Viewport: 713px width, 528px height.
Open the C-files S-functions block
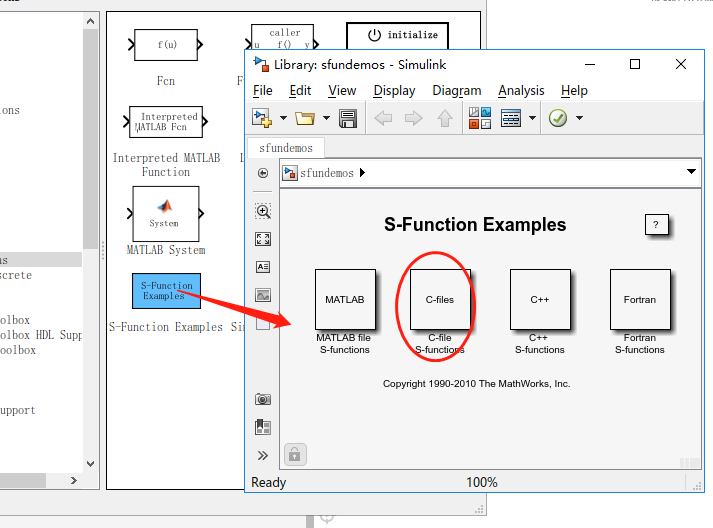coord(440,299)
